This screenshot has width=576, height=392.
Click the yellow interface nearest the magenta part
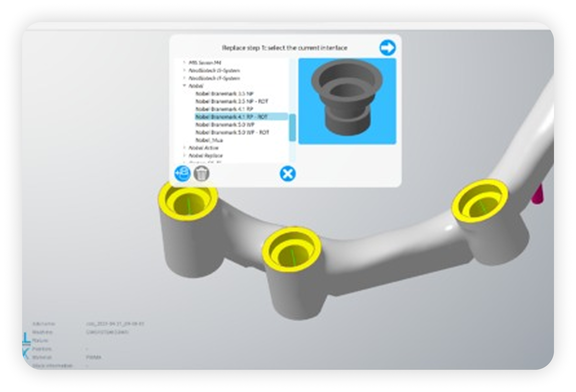(x=480, y=201)
